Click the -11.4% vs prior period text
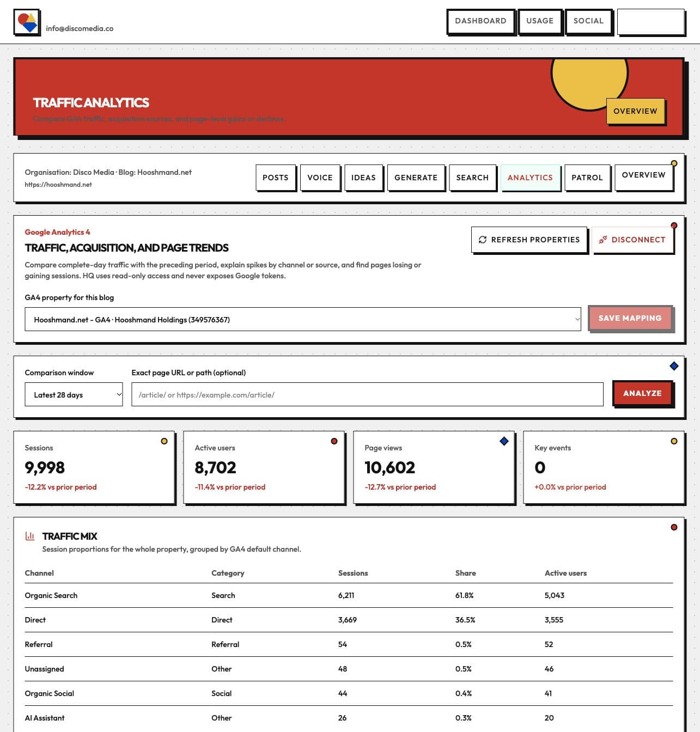The height and width of the screenshot is (732, 700). (x=230, y=487)
